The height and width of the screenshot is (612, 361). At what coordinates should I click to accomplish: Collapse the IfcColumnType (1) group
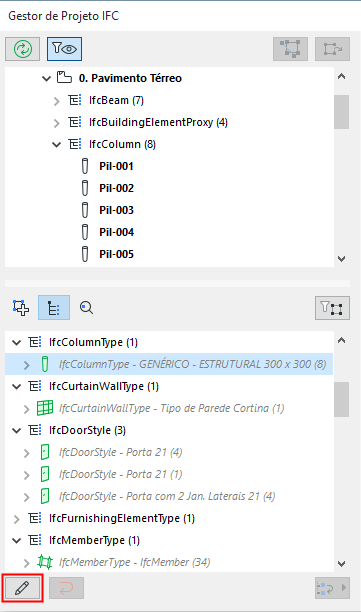point(16,343)
